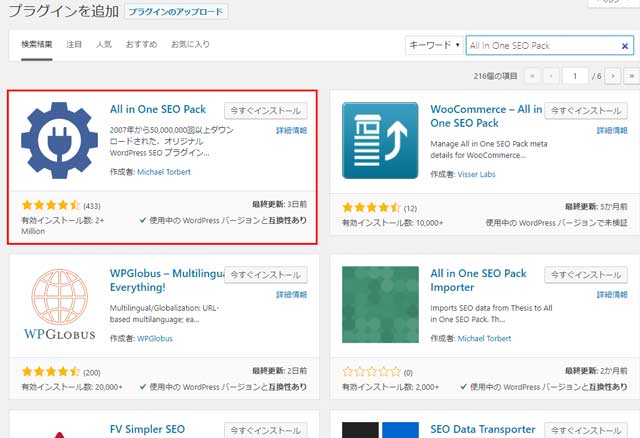Viewport: 640px width, 438px height.
Task: Go to the first page of results
Action: click(532, 76)
